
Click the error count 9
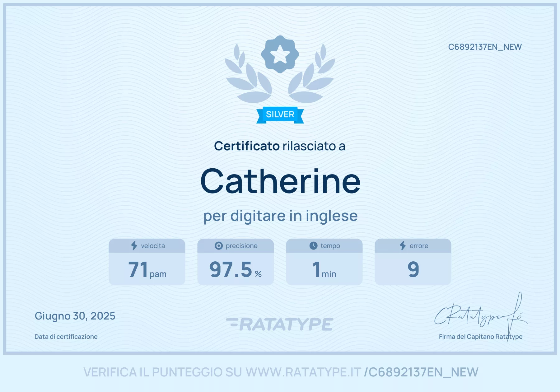[x=413, y=269]
